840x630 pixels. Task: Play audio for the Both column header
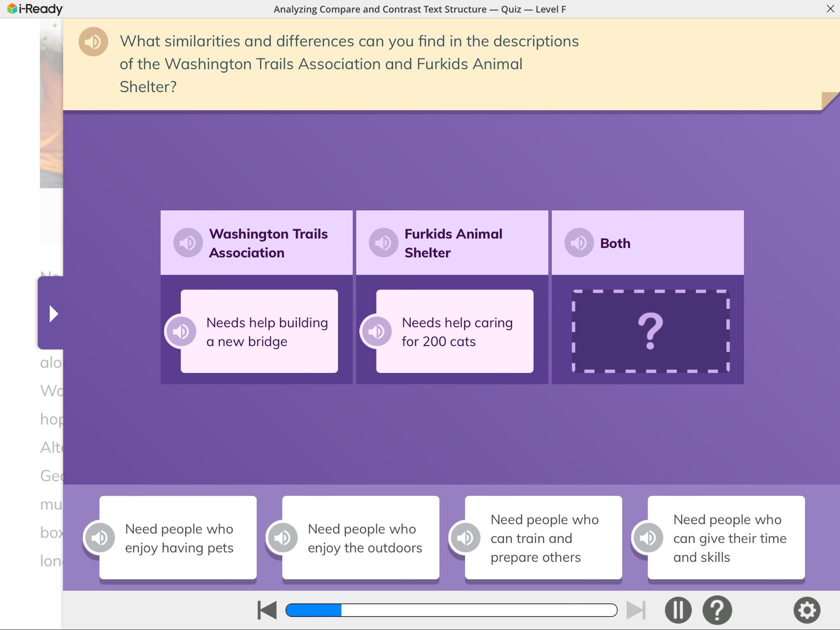click(x=579, y=243)
